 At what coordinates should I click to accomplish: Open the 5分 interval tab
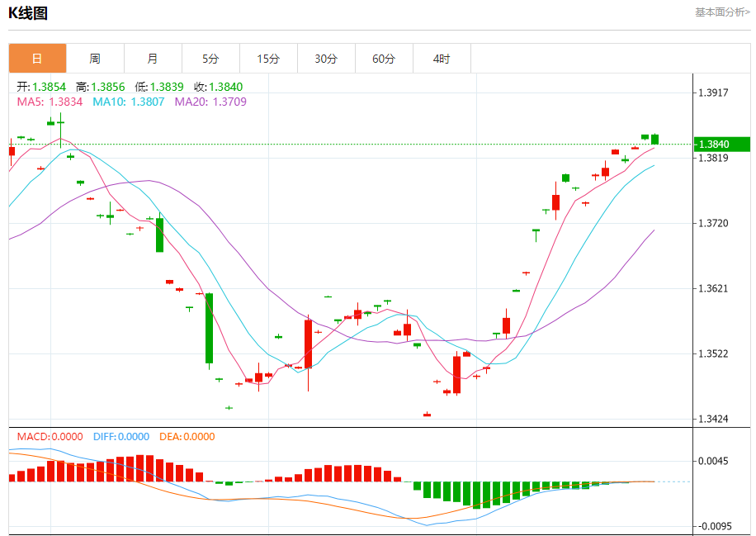click(x=210, y=59)
